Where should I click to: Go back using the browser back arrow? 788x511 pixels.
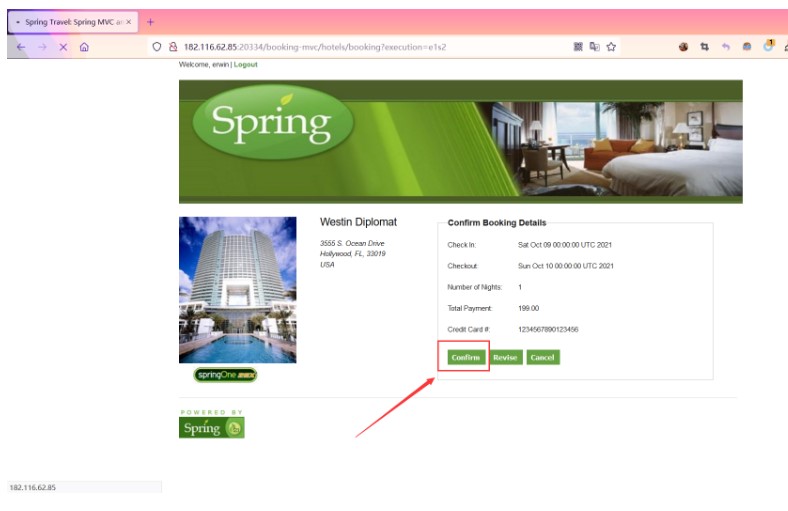tap(21, 47)
